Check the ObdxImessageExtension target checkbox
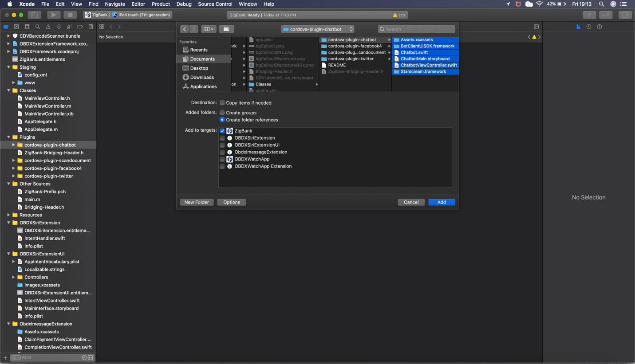The width and height of the screenshot is (635, 364). (222, 152)
